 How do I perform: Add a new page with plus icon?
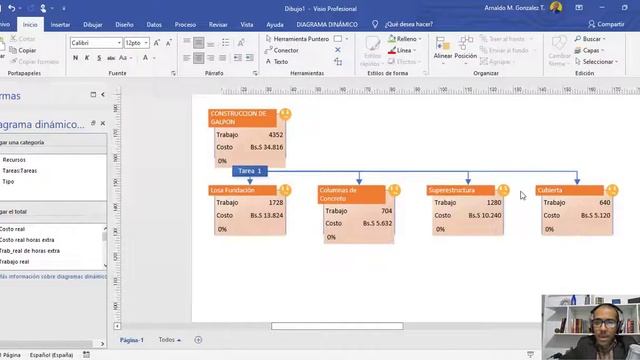198,340
